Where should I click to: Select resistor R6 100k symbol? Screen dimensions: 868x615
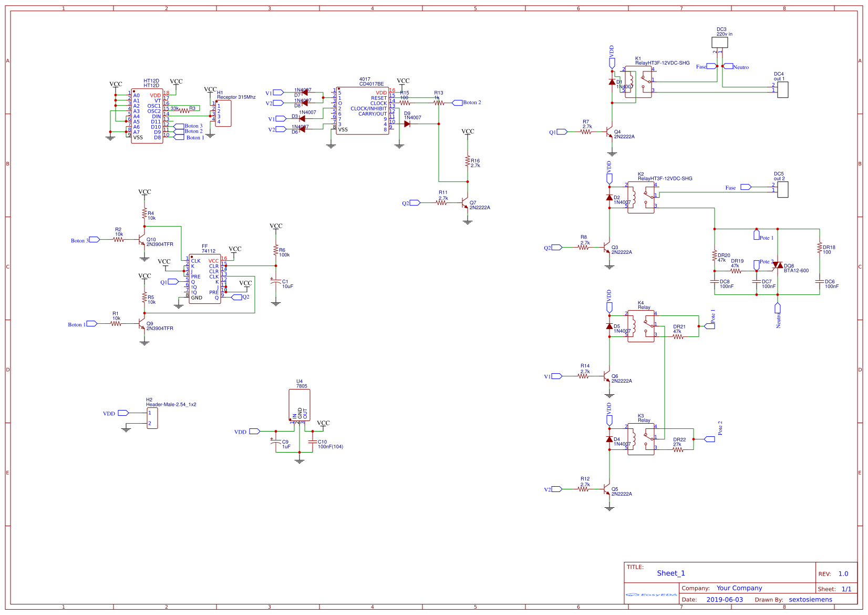click(276, 250)
